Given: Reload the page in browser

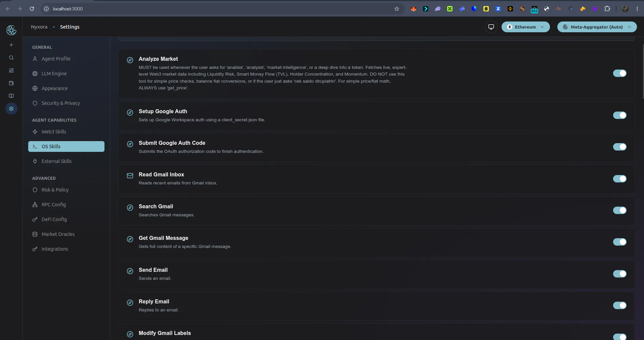Looking at the screenshot, I should (32, 9).
